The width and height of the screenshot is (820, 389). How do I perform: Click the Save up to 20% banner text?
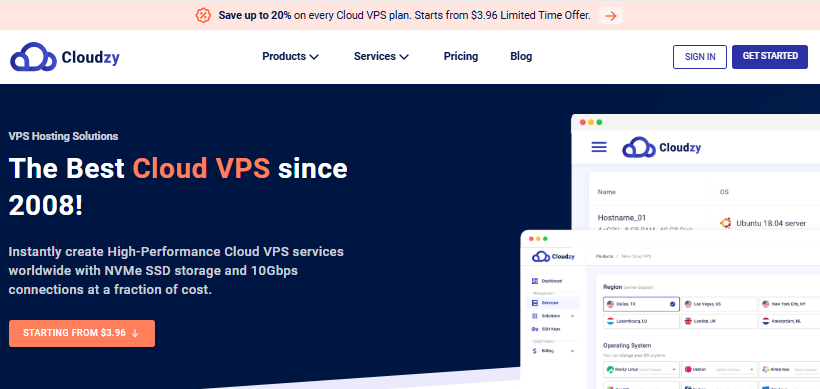tap(255, 16)
